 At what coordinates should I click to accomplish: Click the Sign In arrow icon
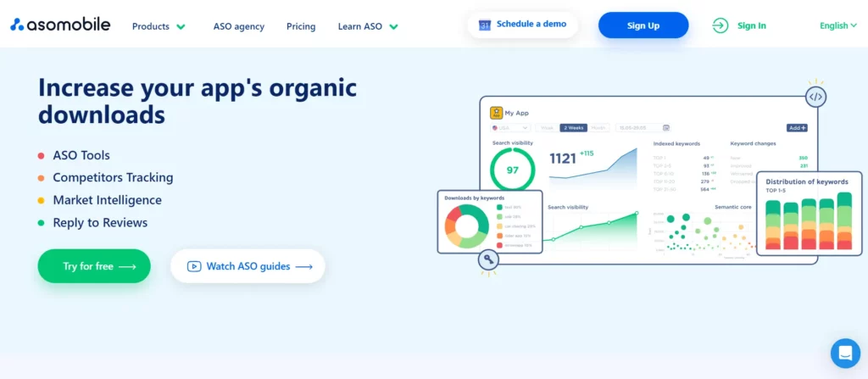(720, 25)
